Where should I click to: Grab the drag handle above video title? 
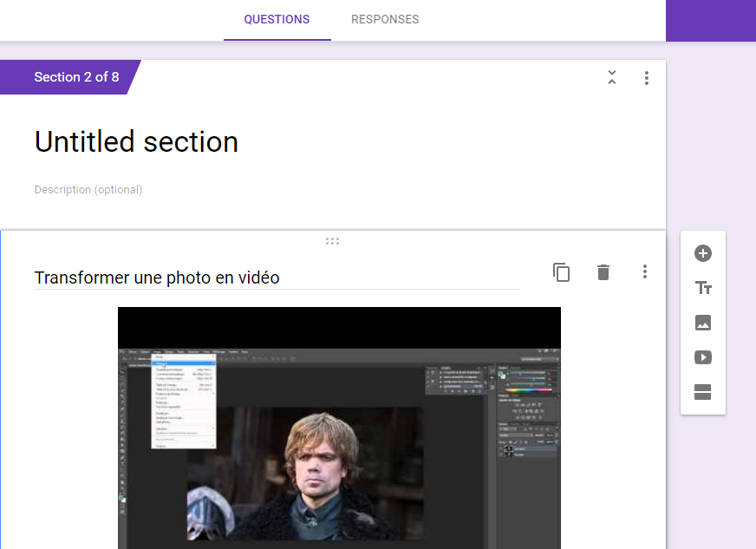pyautogui.click(x=332, y=241)
